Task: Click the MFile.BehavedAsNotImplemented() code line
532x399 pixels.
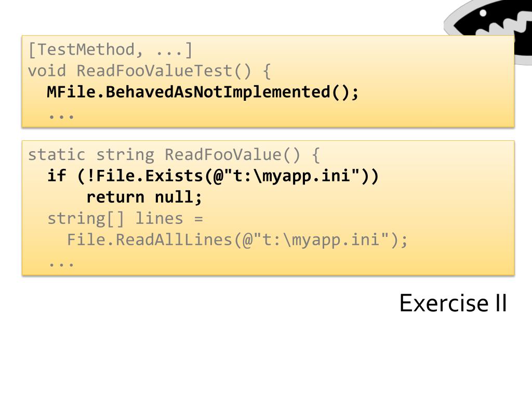Action: tap(203, 92)
